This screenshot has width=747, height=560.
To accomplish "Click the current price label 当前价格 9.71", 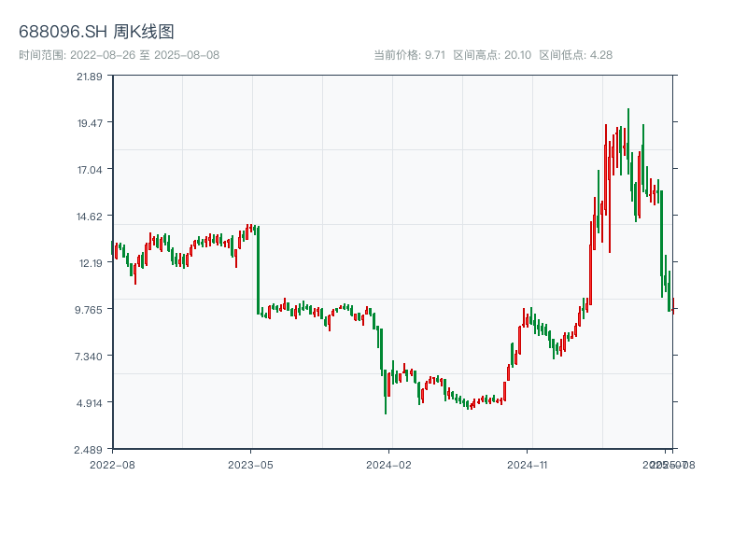I will point(409,55).
